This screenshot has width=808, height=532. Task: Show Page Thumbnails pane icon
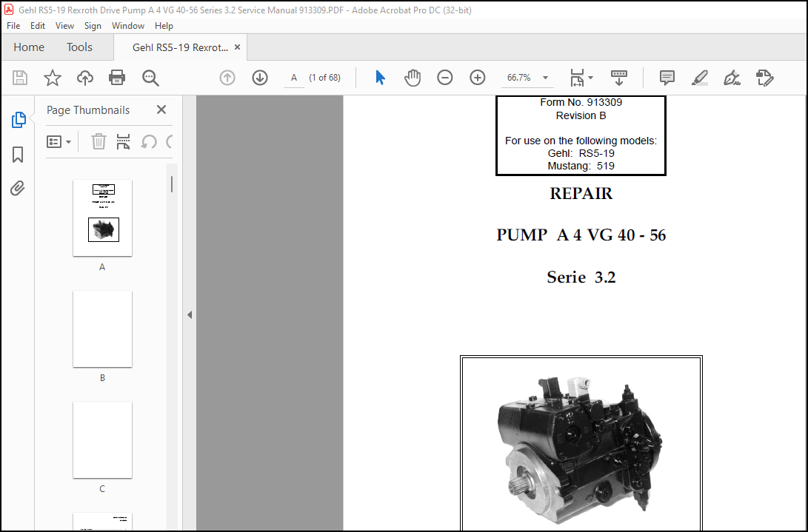tap(18, 119)
